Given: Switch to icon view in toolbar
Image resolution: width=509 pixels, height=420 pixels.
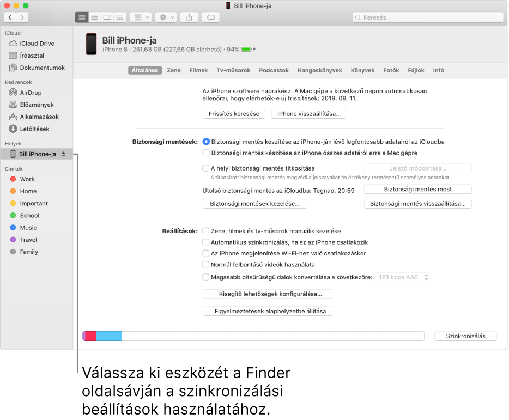Looking at the screenshot, I should tap(82, 17).
